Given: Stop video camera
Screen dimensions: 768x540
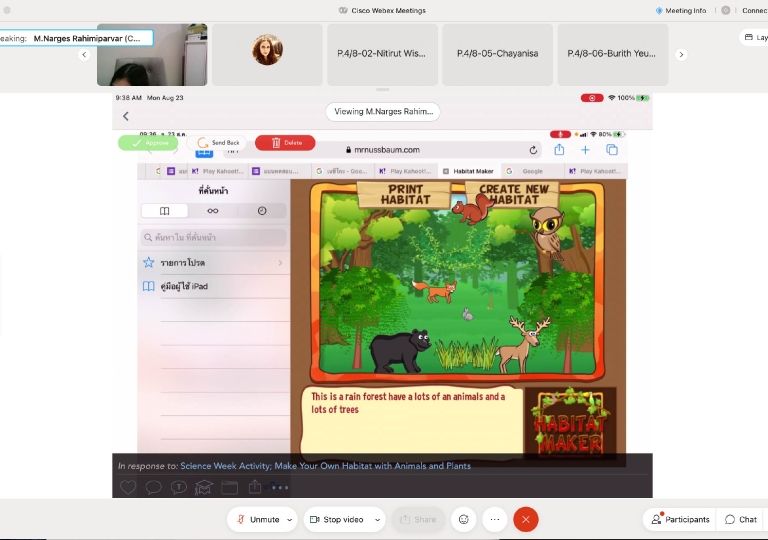Looking at the screenshot, I should coord(337,519).
